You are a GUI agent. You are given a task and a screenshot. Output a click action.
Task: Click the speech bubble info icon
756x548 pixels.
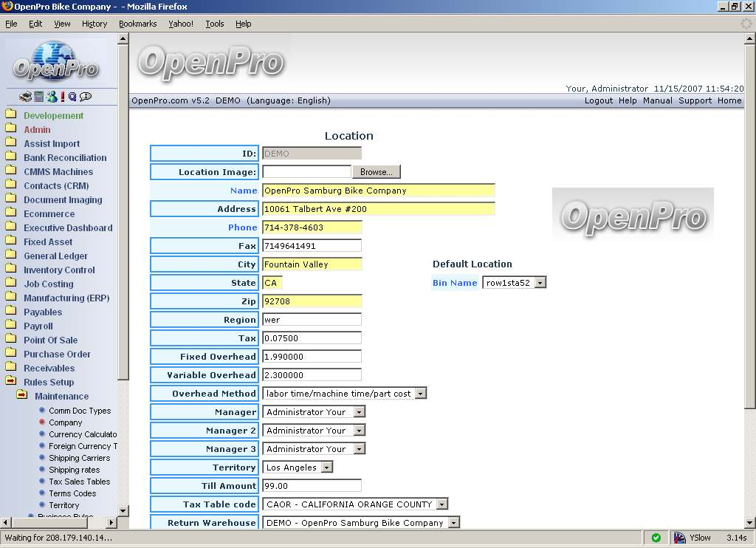point(86,97)
